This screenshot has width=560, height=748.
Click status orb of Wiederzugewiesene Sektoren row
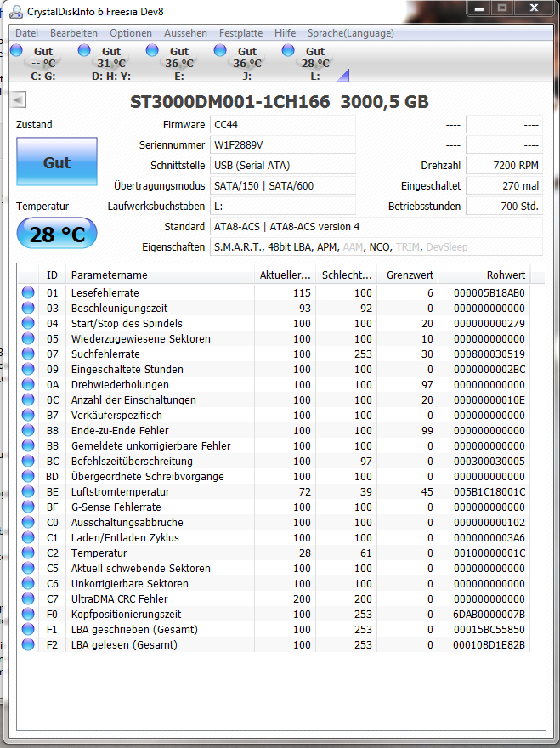[28, 338]
